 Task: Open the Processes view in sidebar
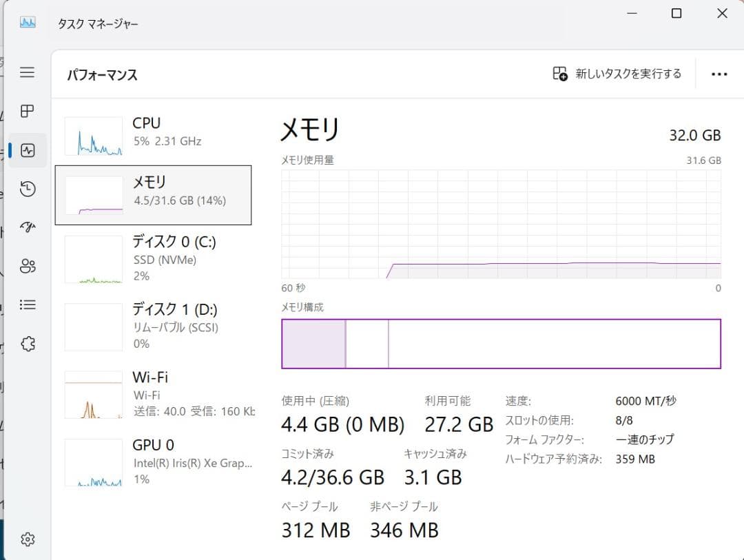point(28,112)
